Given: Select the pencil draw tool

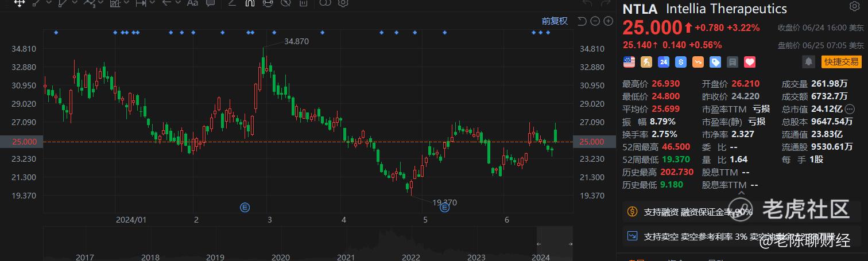Looking at the screenshot, I should (232, 3).
